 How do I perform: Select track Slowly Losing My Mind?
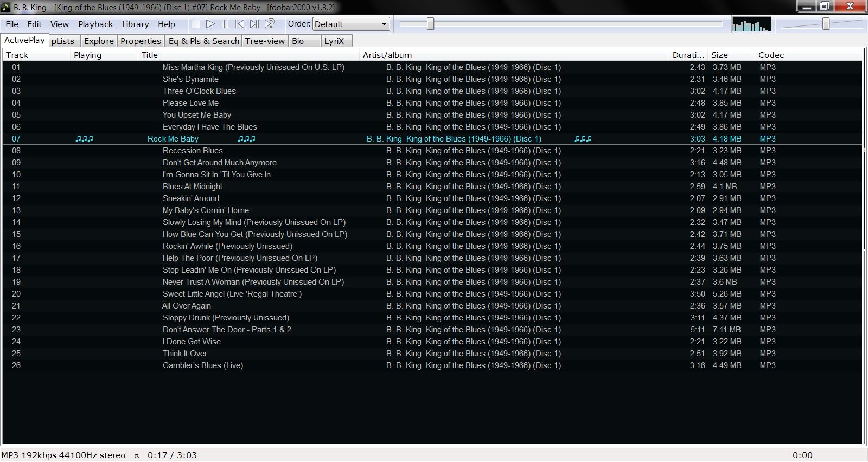(432, 222)
